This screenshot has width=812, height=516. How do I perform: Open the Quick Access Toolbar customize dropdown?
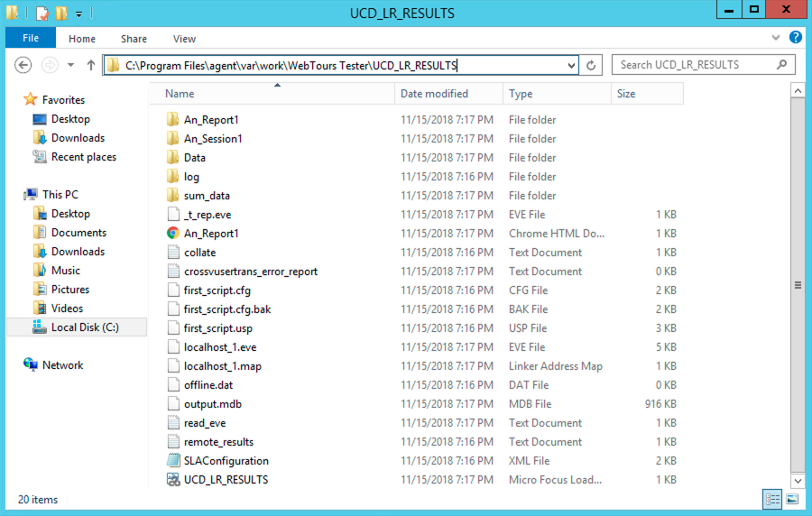point(79,14)
